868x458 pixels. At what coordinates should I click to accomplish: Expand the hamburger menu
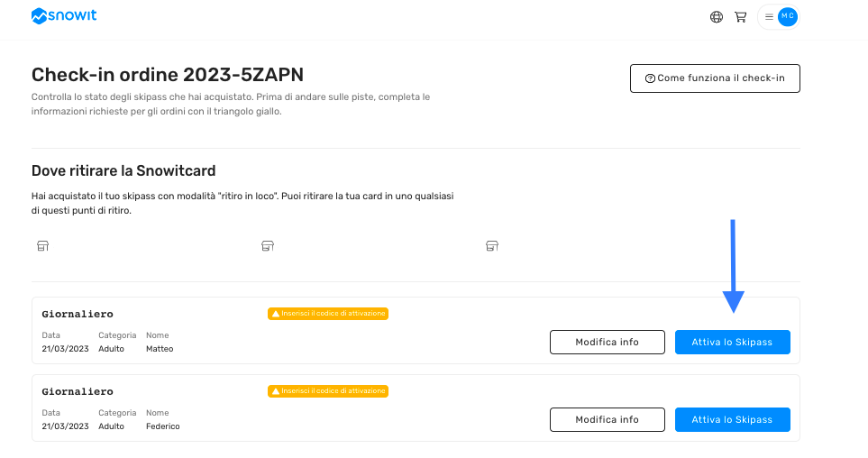pos(769,16)
